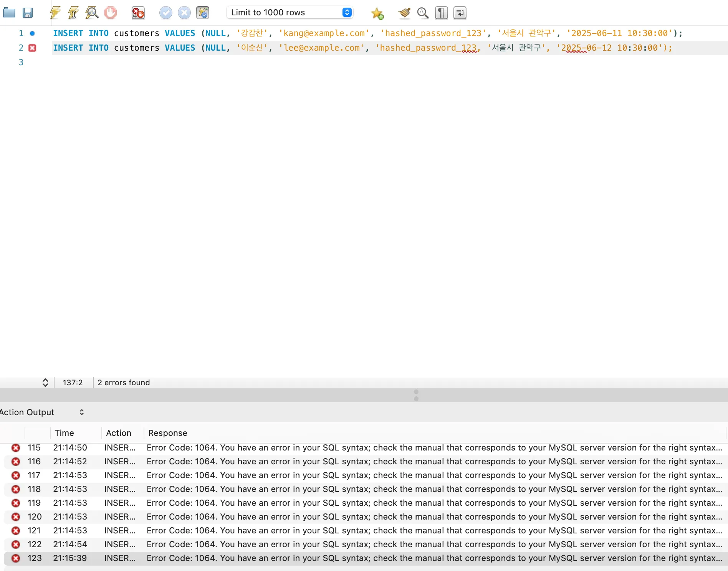Beautify the SQL with the broom icon

404,13
